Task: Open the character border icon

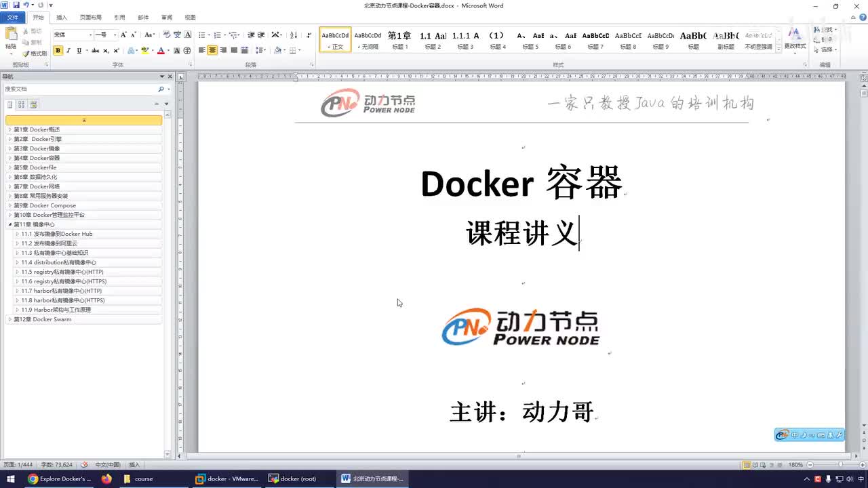Action: tap(188, 35)
